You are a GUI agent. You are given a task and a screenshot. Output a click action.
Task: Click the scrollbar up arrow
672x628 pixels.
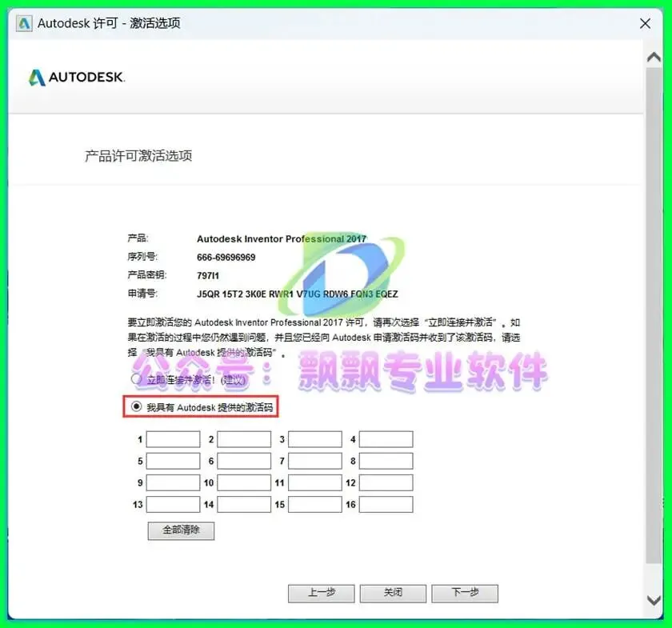click(654, 57)
